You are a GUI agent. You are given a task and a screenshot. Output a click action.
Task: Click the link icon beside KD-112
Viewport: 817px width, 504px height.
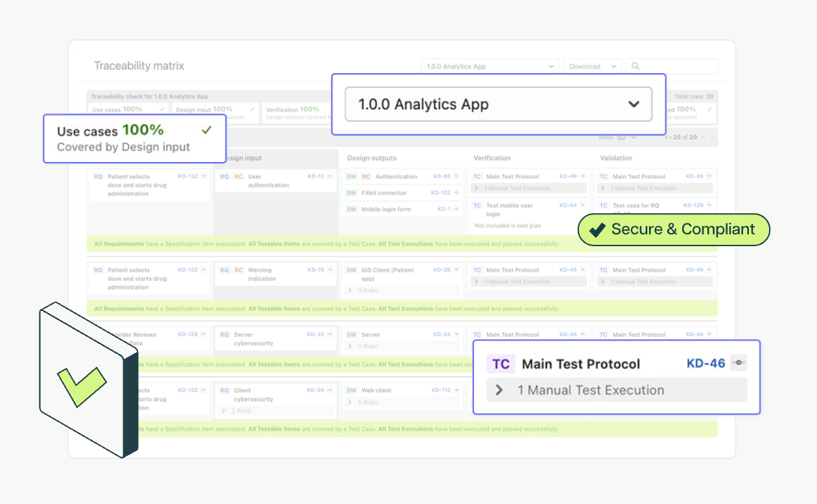pos(456,391)
